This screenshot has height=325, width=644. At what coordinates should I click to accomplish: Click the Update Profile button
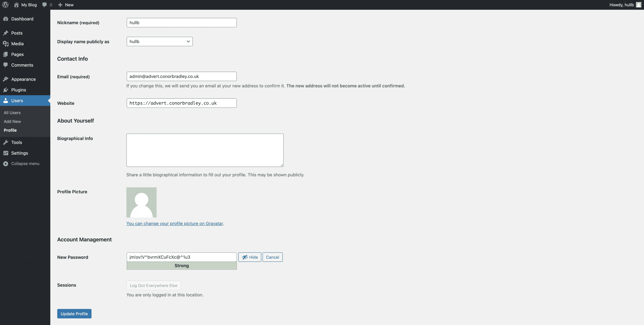tap(74, 314)
